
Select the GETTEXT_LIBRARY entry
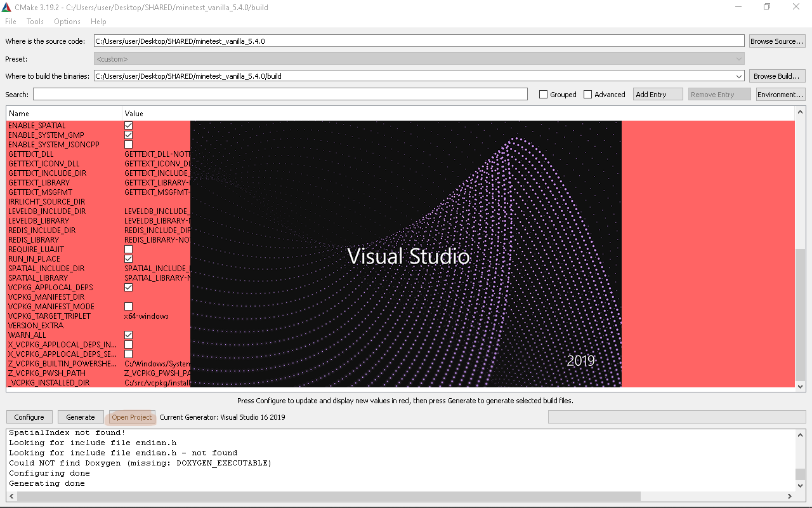point(39,183)
